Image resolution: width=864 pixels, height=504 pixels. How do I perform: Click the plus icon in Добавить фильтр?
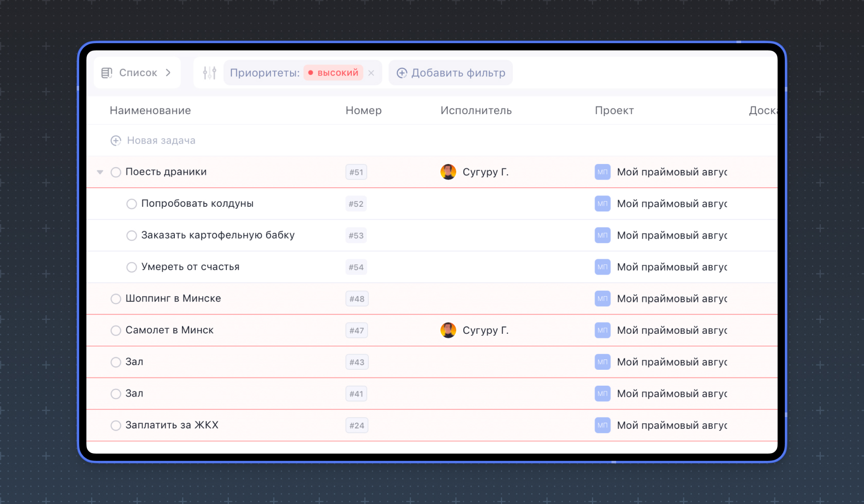402,73
